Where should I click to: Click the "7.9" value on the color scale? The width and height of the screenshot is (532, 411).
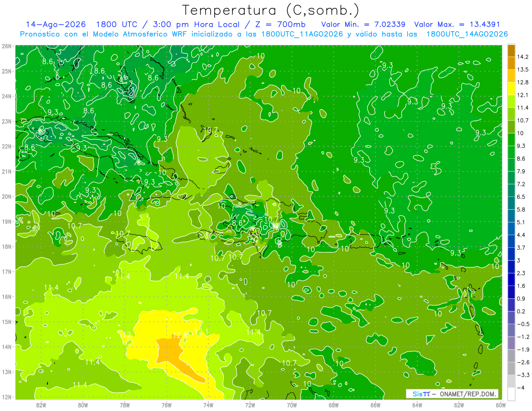click(x=521, y=171)
